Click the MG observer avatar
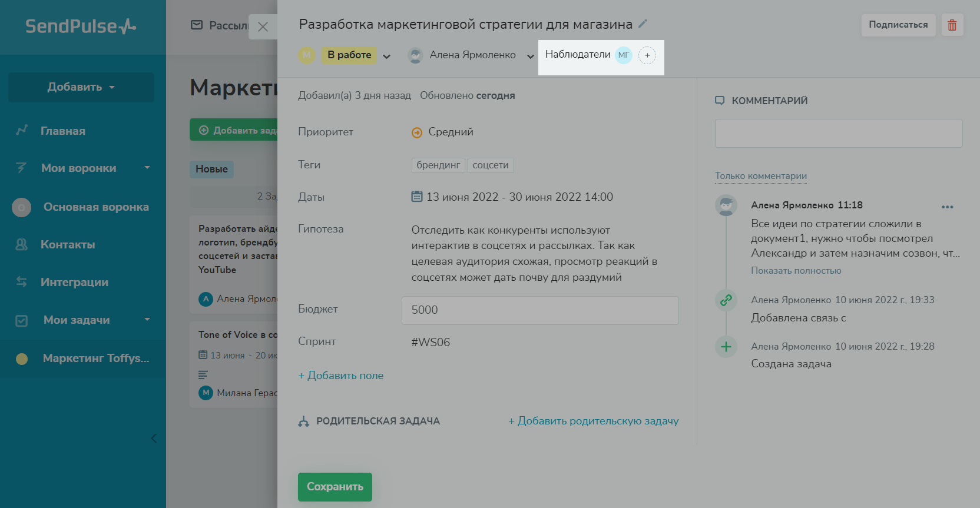980x508 pixels. [x=624, y=55]
